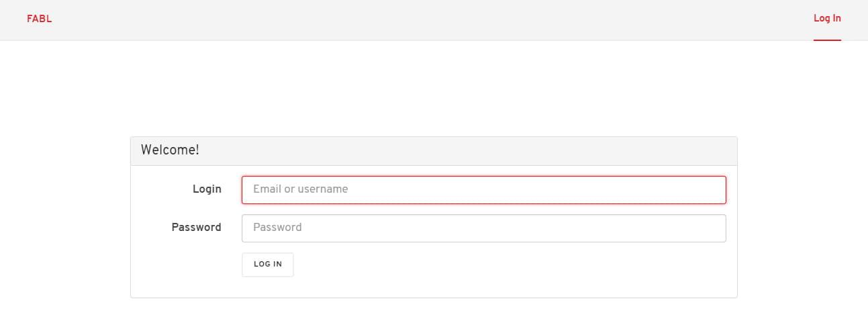Focus the Email or username field
Screen dimensions: 868x329
point(483,189)
